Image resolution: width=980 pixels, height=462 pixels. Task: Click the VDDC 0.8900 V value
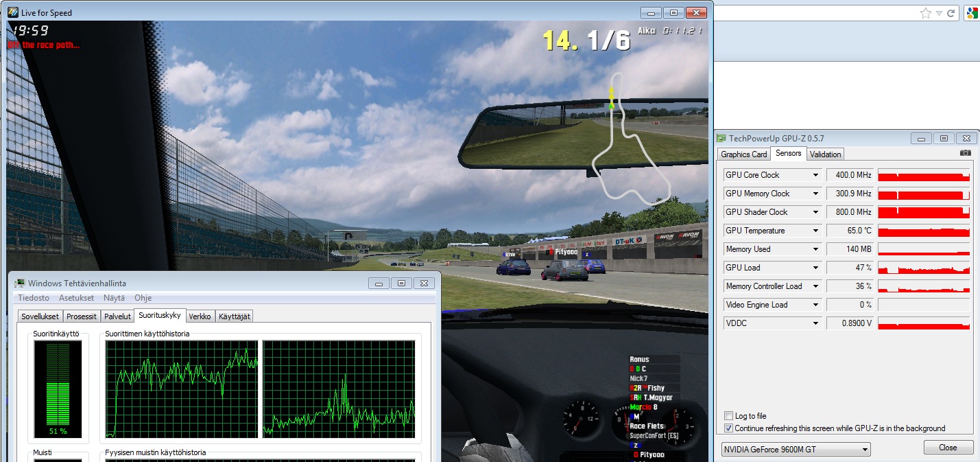pyautogui.click(x=851, y=323)
